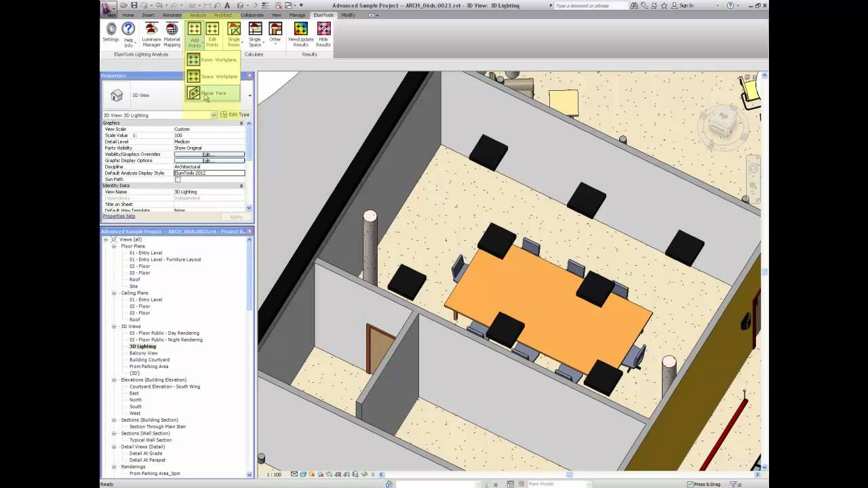The height and width of the screenshot is (488, 868).
Task: Open the Material Mapping tool
Action: tap(172, 34)
